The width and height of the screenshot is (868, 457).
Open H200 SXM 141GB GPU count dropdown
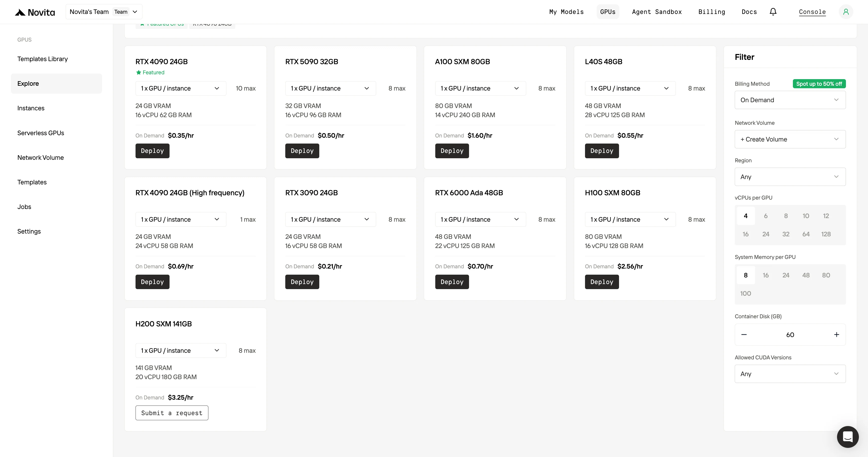coord(181,350)
